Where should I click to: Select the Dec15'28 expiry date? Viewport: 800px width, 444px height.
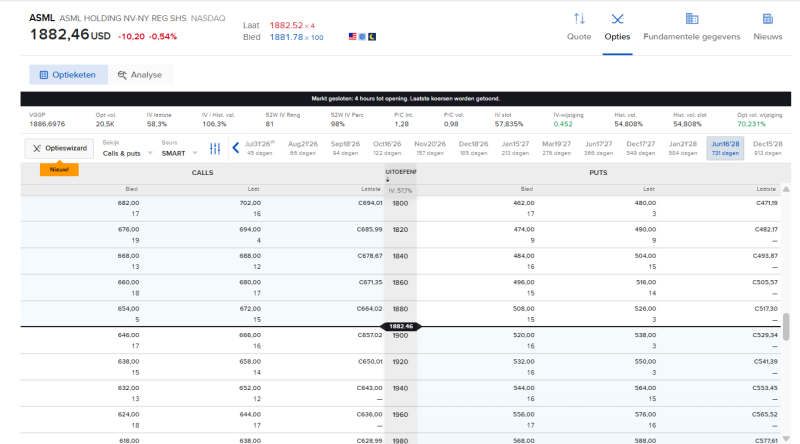click(x=767, y=148)
